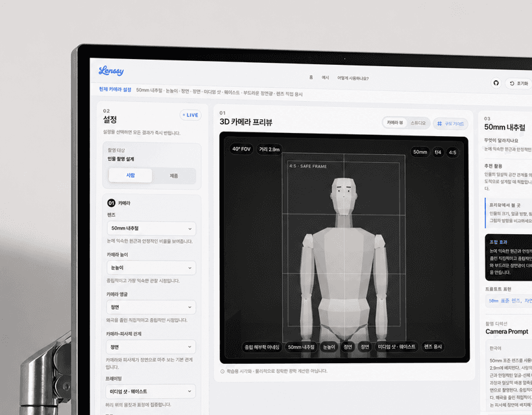Click the info icon beside the 학습용 시각화 note
This screenshot has width=532, height=415.
[223, 372]
